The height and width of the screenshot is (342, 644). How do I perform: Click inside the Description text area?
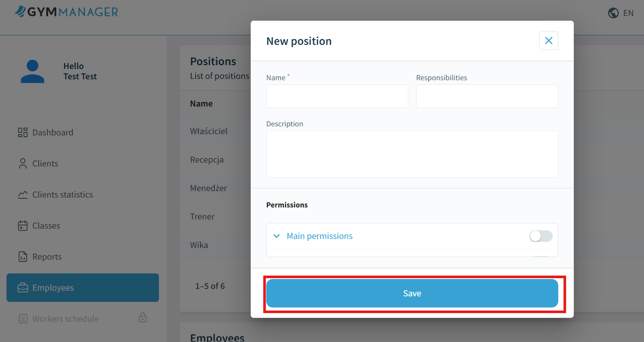[x=412, y=154]
